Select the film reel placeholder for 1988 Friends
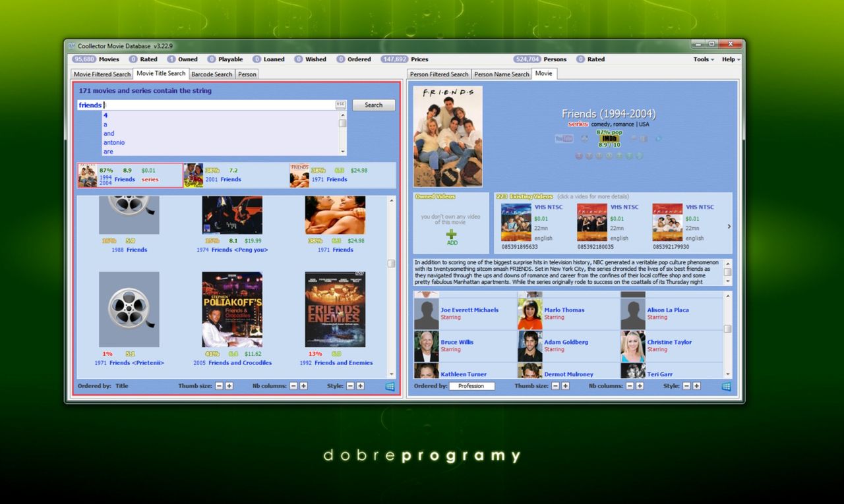 pos(129,215)
